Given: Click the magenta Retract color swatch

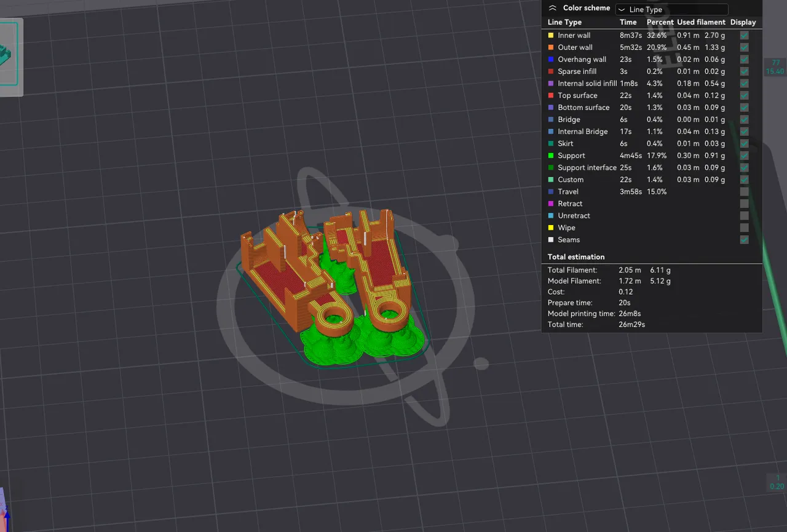Looking at the screenshot, I should point(551,204).
